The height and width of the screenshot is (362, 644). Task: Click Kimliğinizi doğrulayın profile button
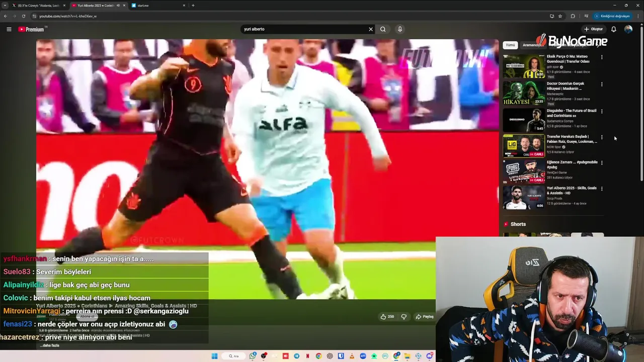pos(612,16)
